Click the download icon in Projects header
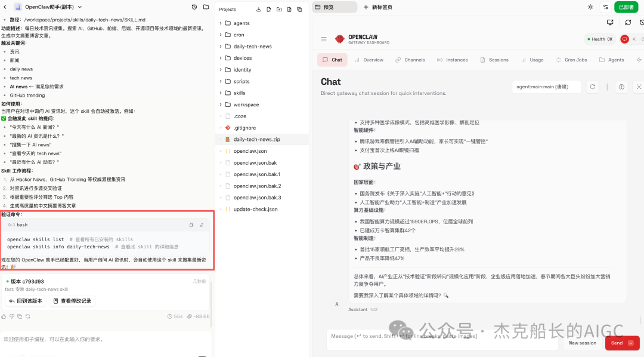The image size is (644, 357). [x=259, y=9]
